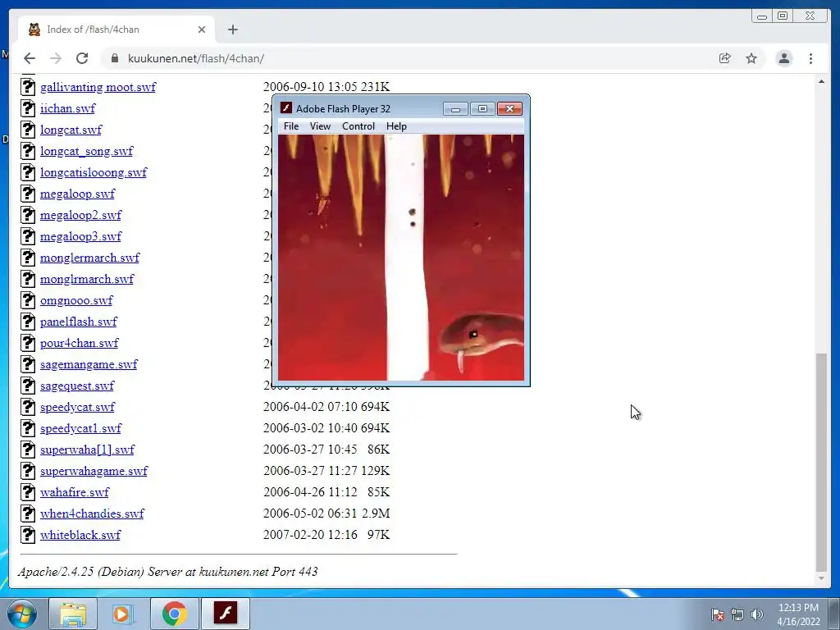
Task: Close the Index of /flash/4chan tab
Action: point(202,30)
